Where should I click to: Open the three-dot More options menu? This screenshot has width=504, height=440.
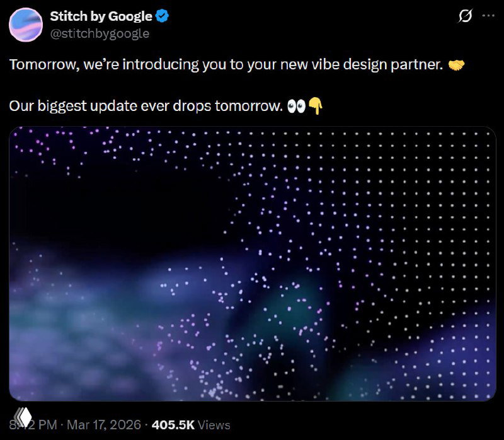487,17
